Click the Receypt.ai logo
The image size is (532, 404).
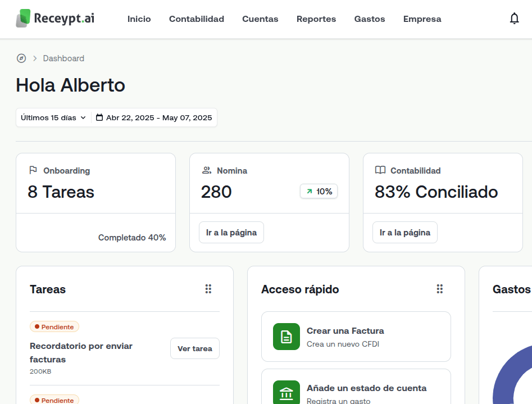(x=55, y=19)
